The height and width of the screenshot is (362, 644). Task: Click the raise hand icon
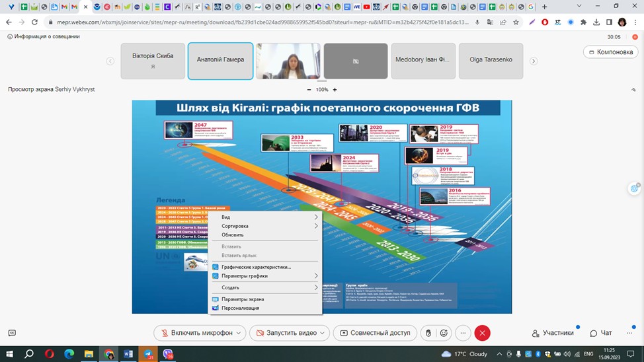pos(428,333)
